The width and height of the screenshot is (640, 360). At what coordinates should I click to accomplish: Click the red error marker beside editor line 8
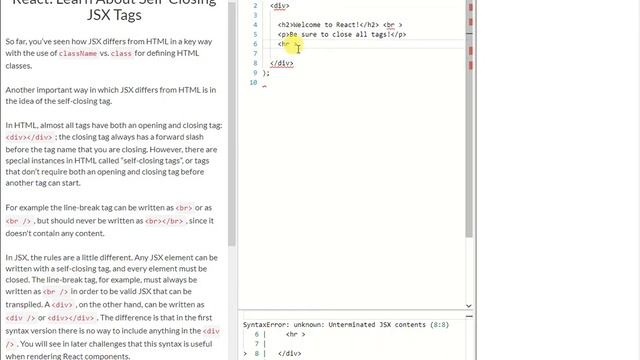point(470,65)
